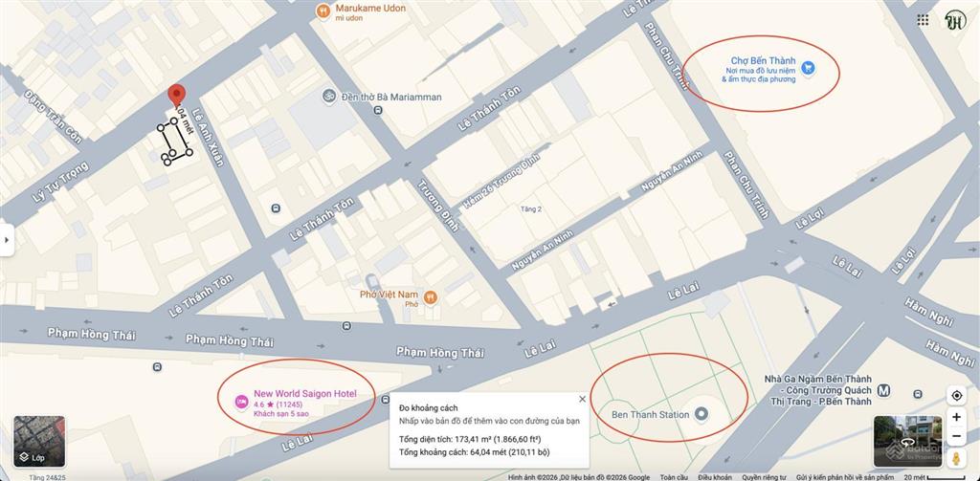The height and width of the screenshot is (481, 980).
Task: Open the Điều khoản terms link
Action: 715,476
